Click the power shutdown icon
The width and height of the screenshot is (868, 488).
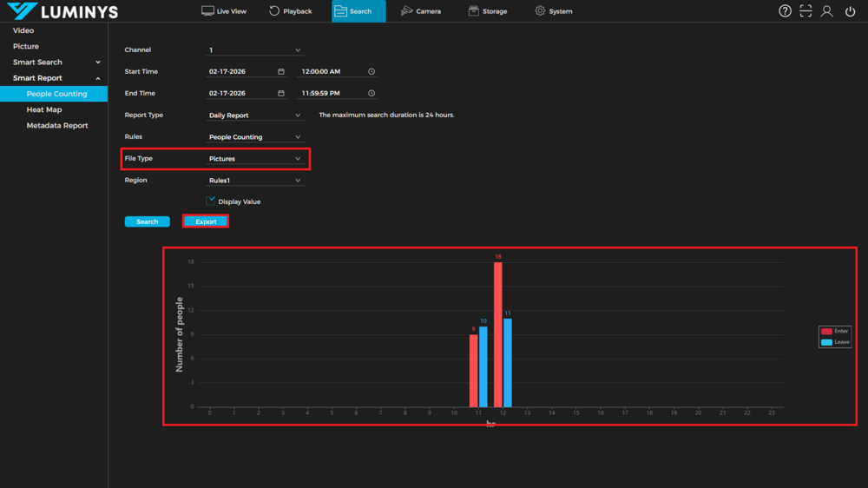point(850,11)
